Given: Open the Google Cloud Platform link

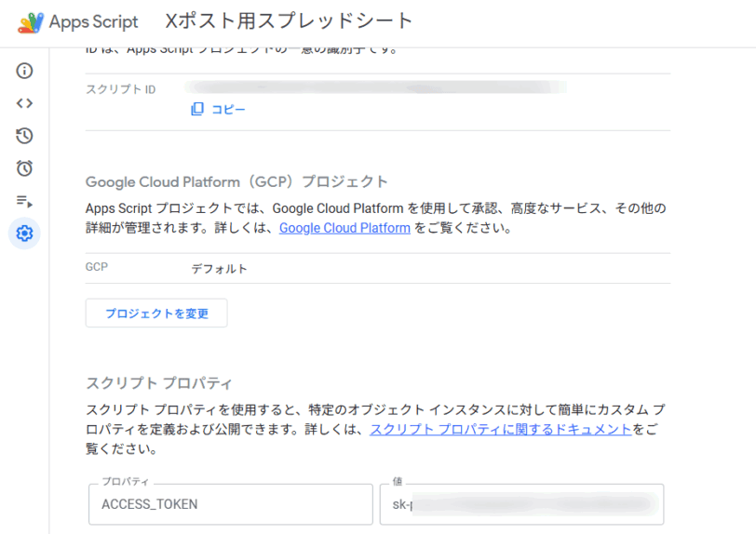Looking at the screenshot, I should 344,228.
